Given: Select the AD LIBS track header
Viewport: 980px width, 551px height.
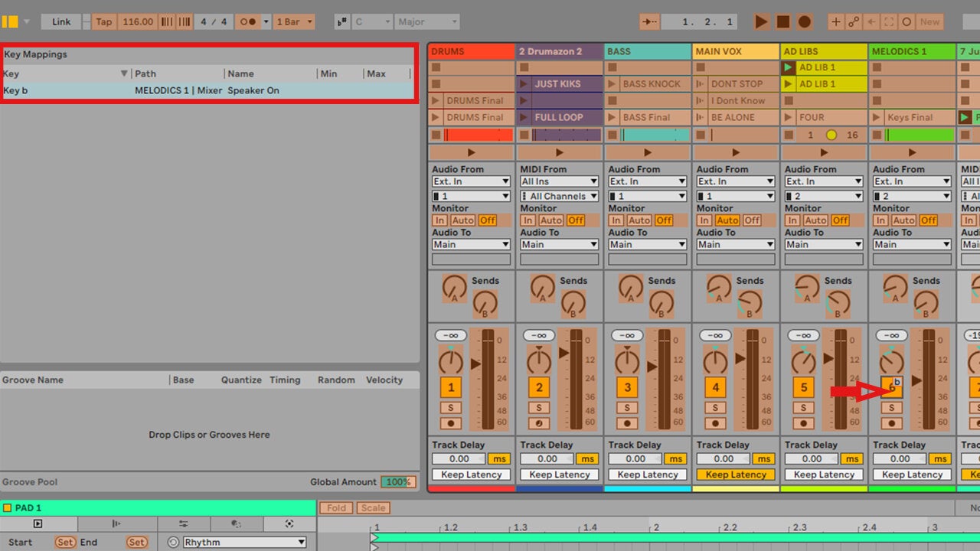Looking at the screenshot, I should [x=823, y=51].
